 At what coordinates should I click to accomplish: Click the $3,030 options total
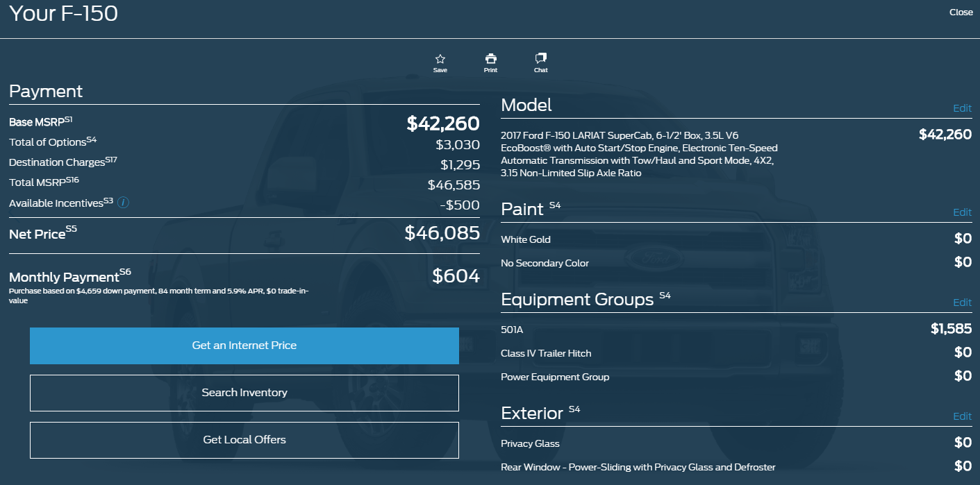pos(458,144)
